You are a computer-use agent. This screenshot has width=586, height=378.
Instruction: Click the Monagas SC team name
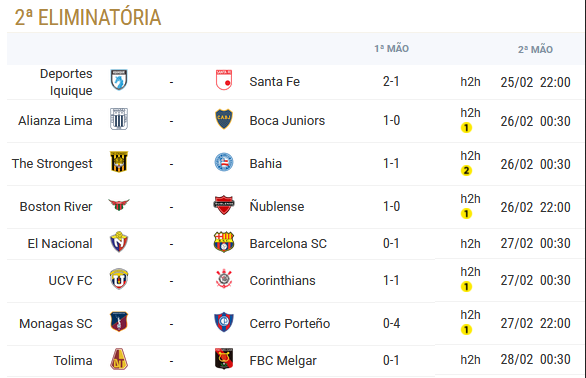(56, 323)
